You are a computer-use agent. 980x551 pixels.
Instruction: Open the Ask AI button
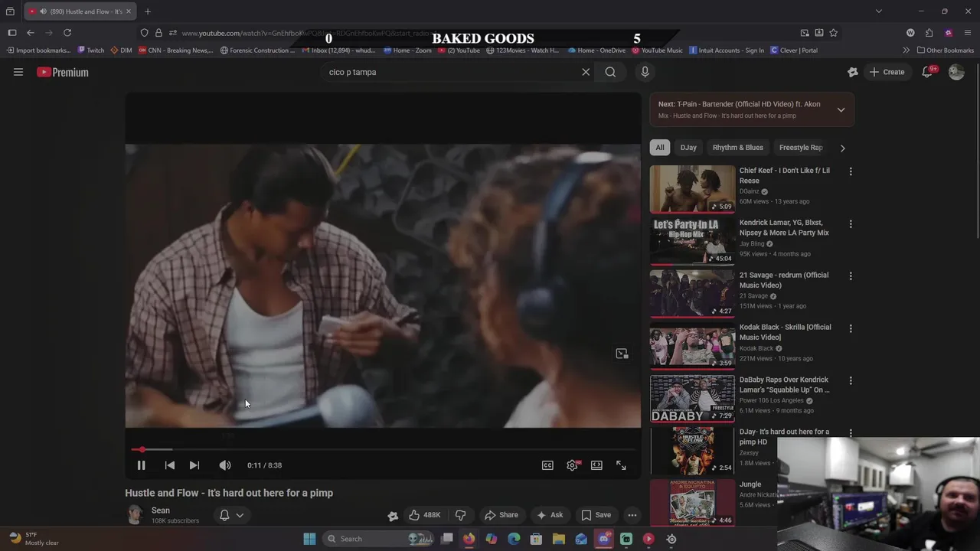[550, 515]
